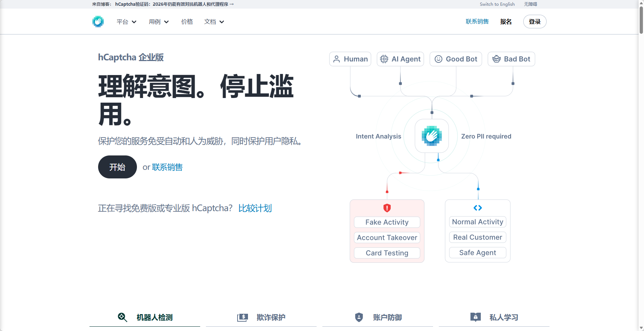This screenshot has height=331, width=644.
Task: Click the money icon for 欺诈保护
Action: pyautogui.click(x=243, y=317)
